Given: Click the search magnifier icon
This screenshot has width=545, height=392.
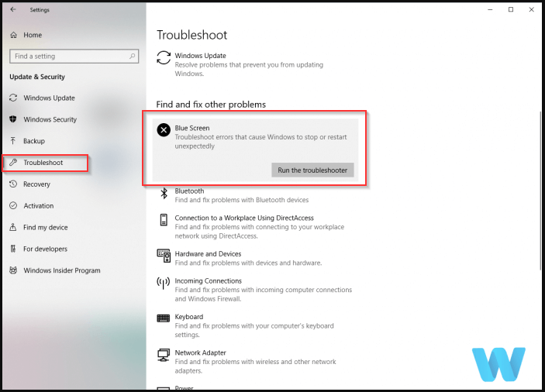Looking at the screenshot, I should point(133,56).
